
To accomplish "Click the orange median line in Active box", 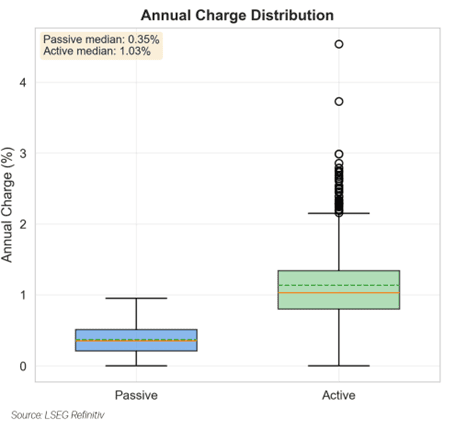I will point(339,293).
